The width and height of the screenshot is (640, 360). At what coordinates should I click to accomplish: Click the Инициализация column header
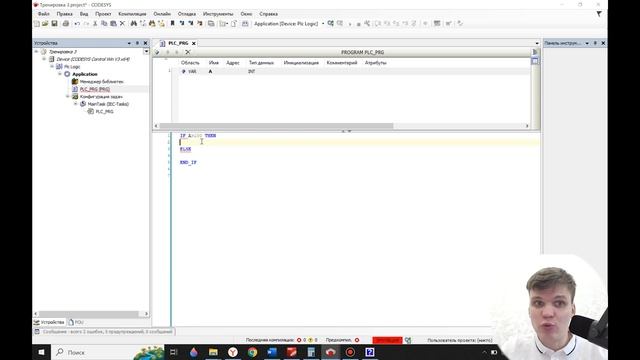pos(301,63)
